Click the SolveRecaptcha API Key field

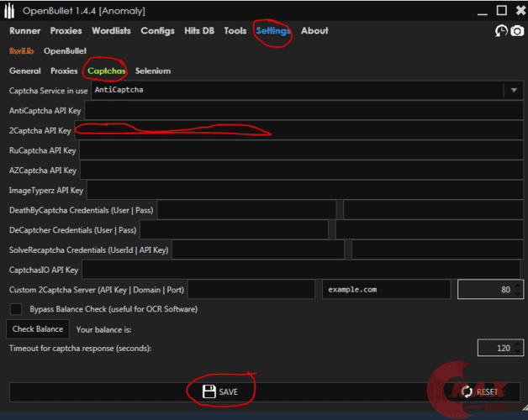437,250
